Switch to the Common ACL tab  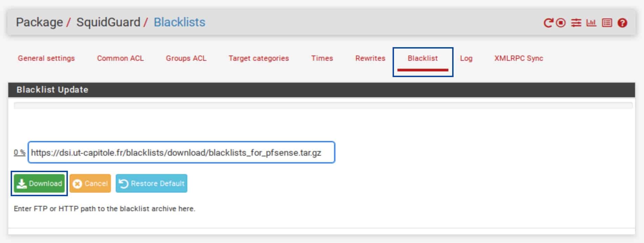coord(120,58)
